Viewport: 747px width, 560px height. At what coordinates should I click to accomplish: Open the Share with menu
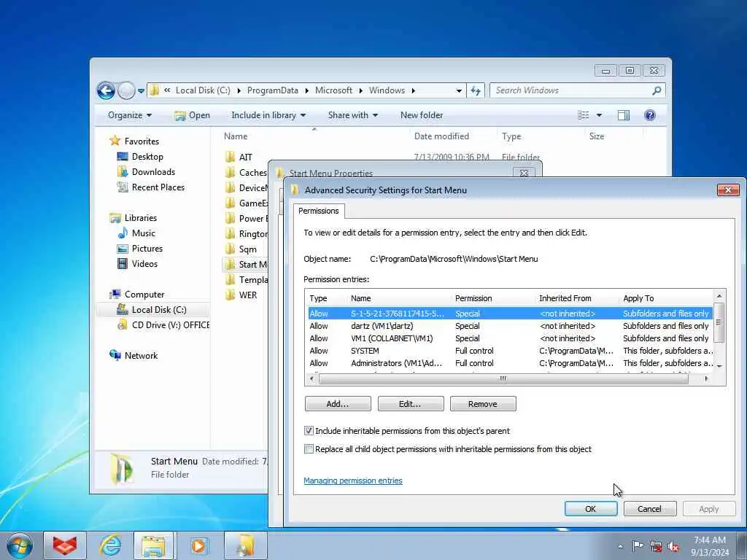coord(352,115)
